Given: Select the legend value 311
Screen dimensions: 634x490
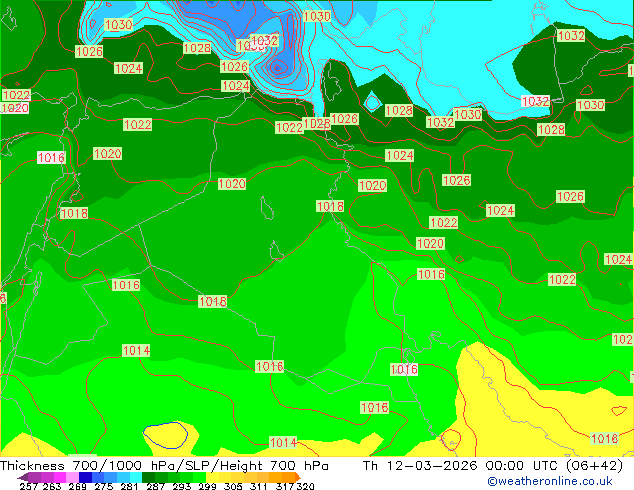Looking at the screenshot, I should point(259,486).
